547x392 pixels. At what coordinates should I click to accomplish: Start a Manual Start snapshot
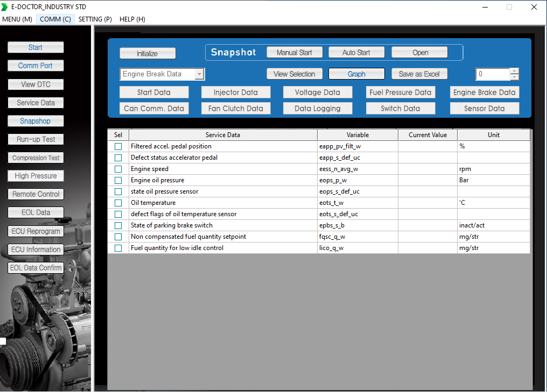pyautogui.click(x=294, y=52)
